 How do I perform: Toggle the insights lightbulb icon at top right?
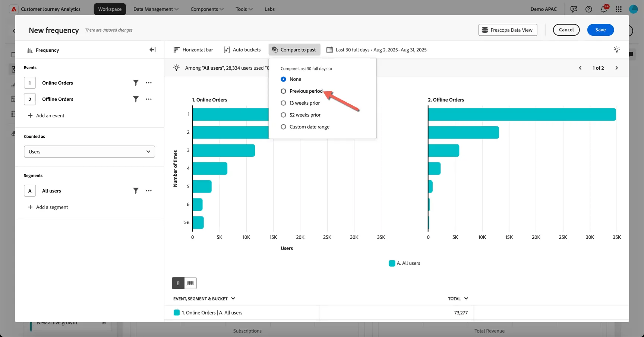click(617, 50)
